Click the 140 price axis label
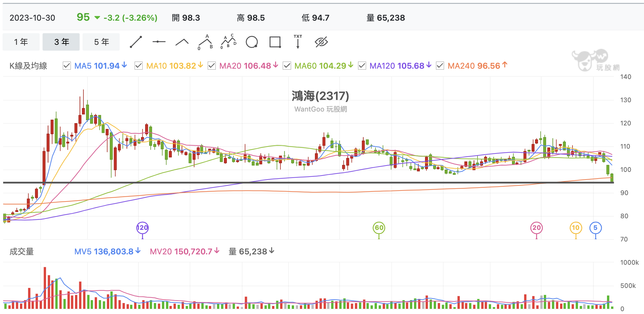Image resolution: width=644 pixels, height=314 pixels. 626,77
